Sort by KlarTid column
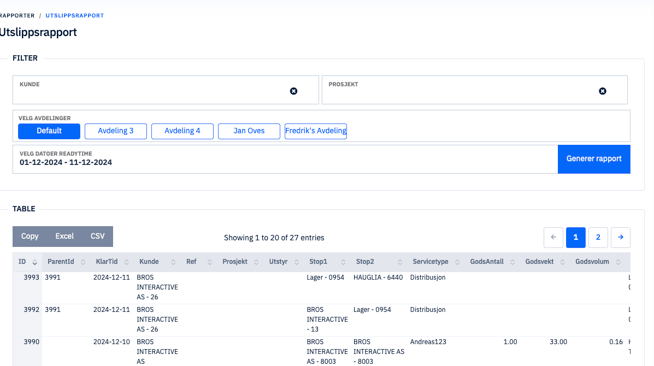Viewport: 654px width, 366px height. [x=112, y=262]
